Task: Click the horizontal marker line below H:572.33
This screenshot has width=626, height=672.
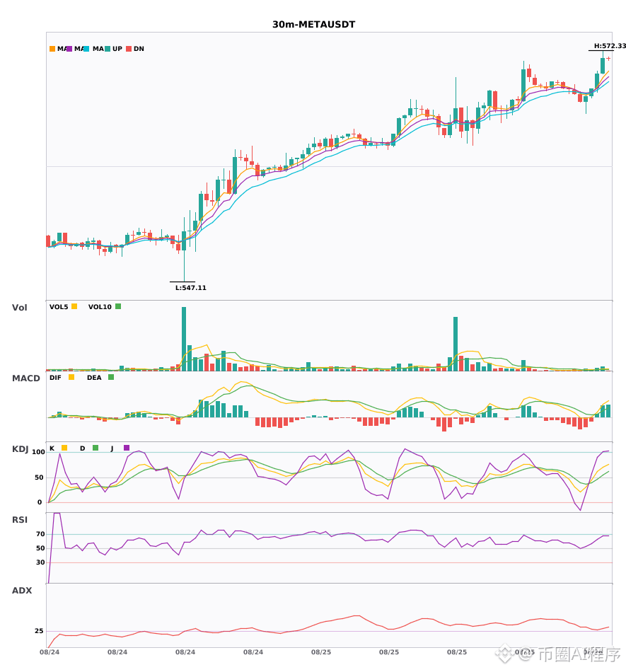Action: [x=601, y=50]
